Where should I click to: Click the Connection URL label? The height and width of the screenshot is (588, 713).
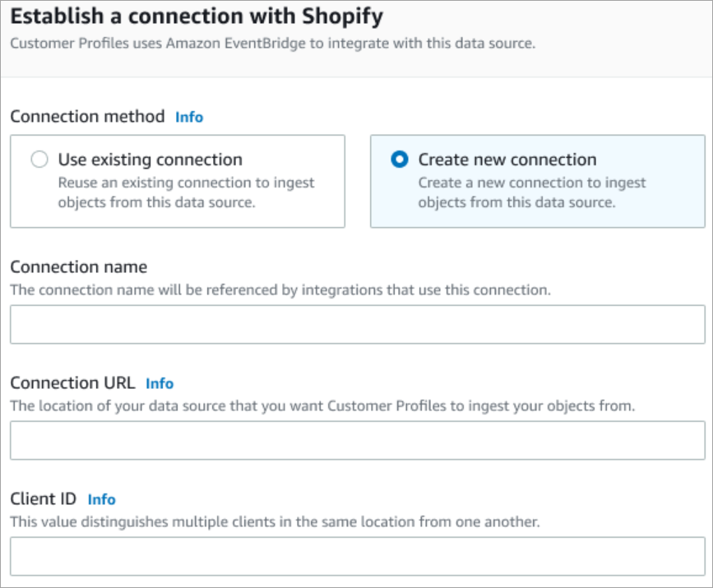pos(72,383)
